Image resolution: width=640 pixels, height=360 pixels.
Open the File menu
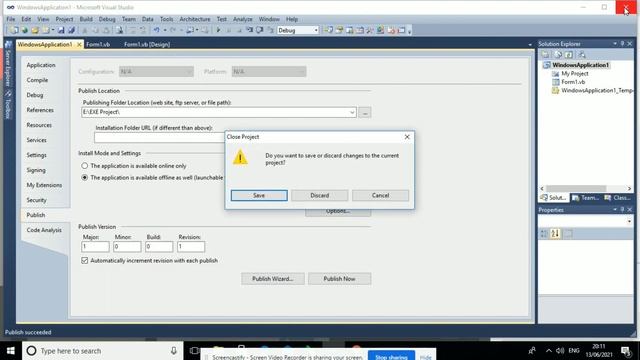[x=11, y=19]
